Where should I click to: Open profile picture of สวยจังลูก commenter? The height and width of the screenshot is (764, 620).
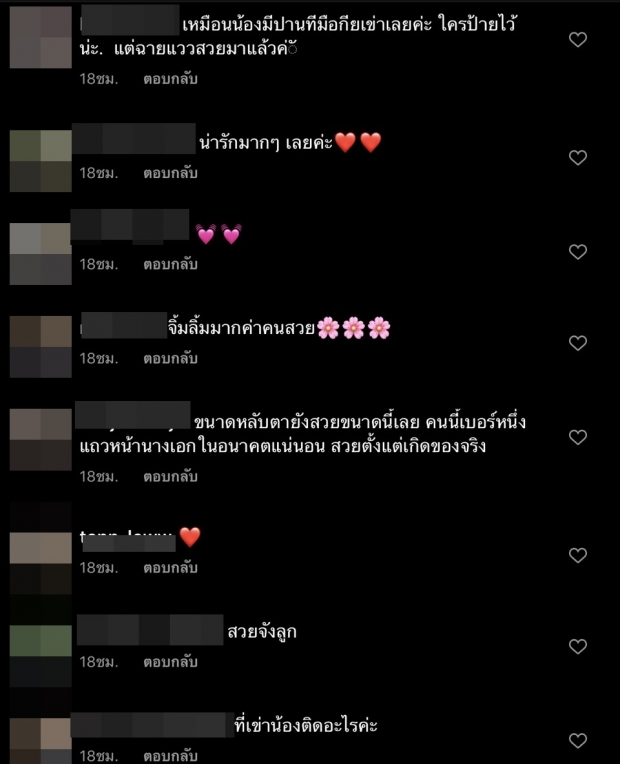pyautogui.click(x=40, y=656)
